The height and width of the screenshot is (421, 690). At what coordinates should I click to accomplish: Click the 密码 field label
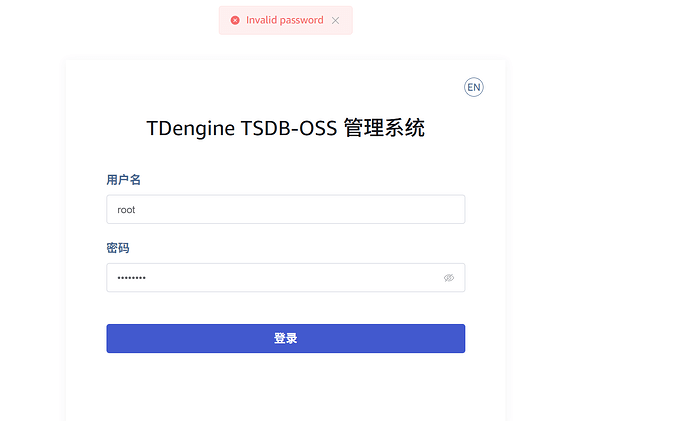(x=118, y=248)
